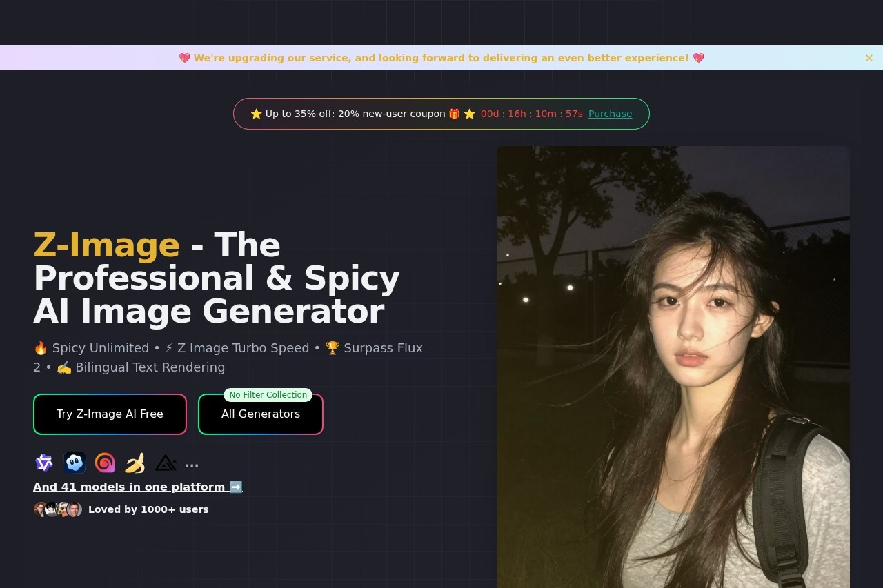The width and height of the screenshot is (883, 588).
Task: Click the black triangle model icon
Action: [x=166, y=463]
